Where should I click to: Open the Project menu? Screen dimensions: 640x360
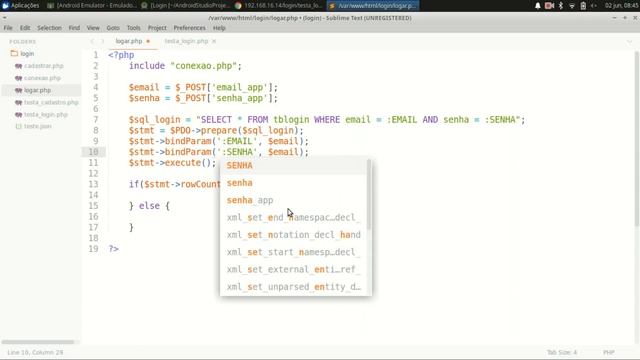(157, 28)
